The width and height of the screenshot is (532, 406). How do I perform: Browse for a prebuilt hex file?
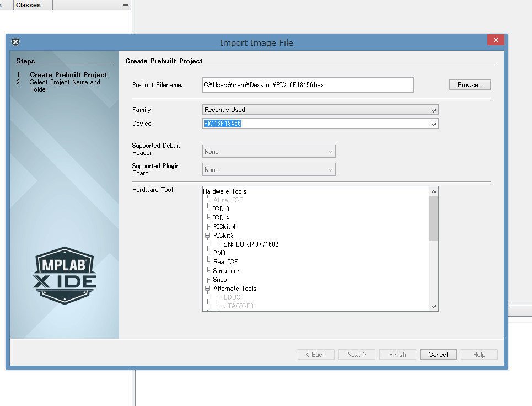click(470, 85)
